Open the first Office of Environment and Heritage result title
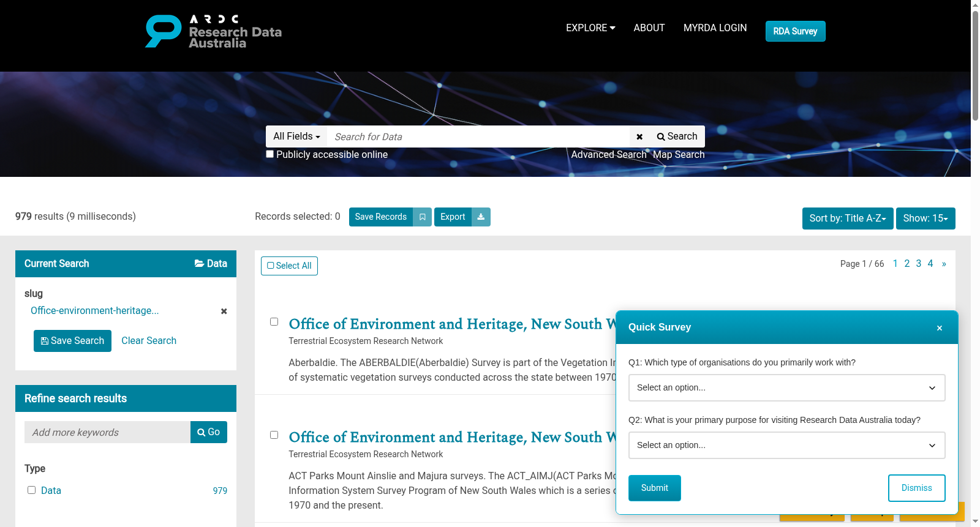Image resolution: width=980 pixels, height=527 pixels. point(453,324)
